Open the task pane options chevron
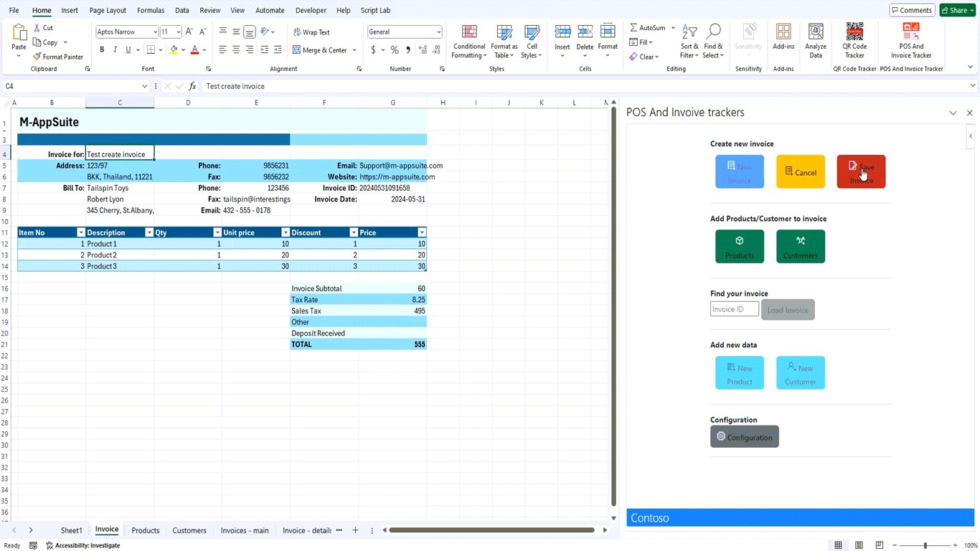980x551 pixels. tap(953, 113)
